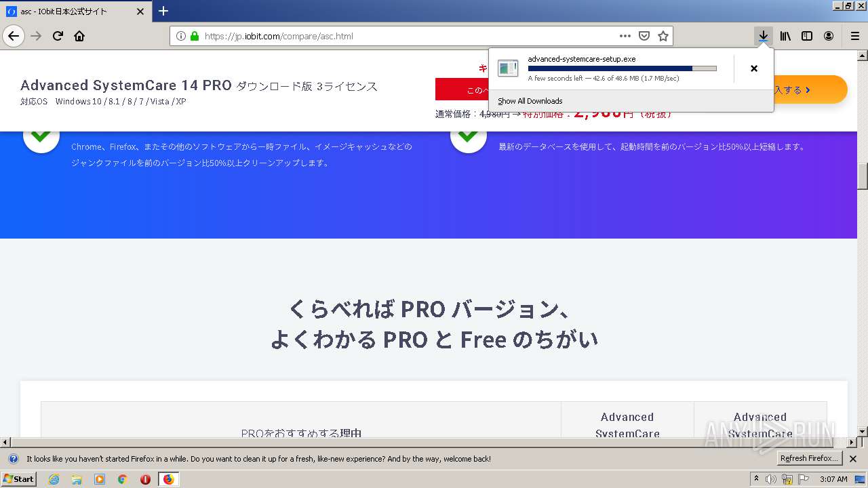Open a new tab with plus button
The width and height of the screenshot is (868, 488).
[163, 11]
